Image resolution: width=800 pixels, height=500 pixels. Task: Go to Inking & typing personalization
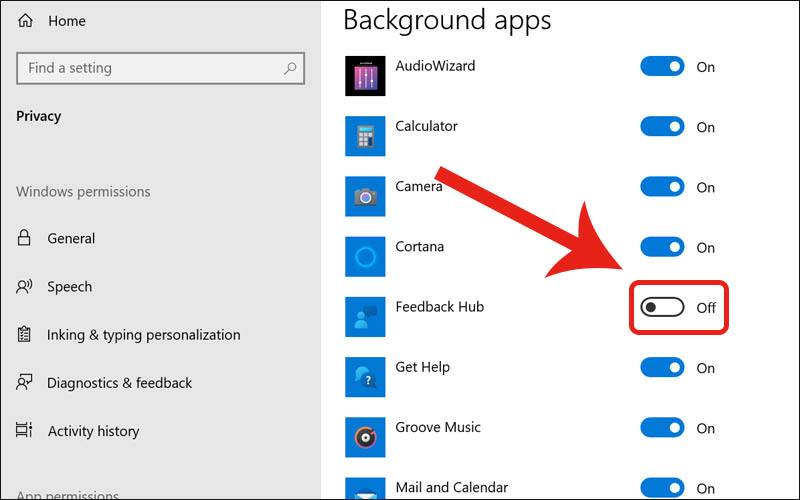coord(143,335)
